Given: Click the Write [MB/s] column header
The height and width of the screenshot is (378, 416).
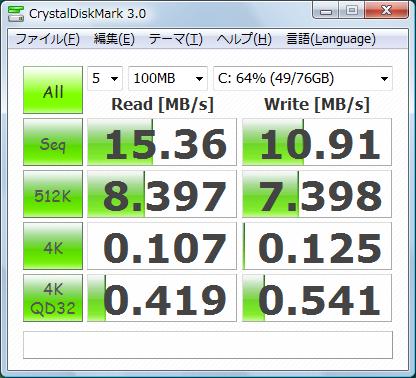Looking at the screenshot, I should [x=317, y=105].
